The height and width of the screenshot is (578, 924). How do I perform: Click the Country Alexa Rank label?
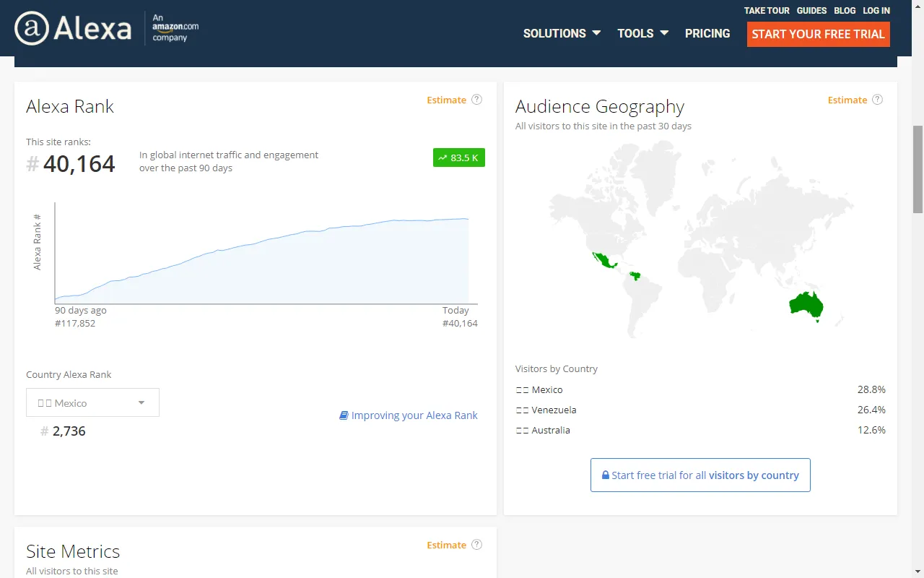pos(69,374)
